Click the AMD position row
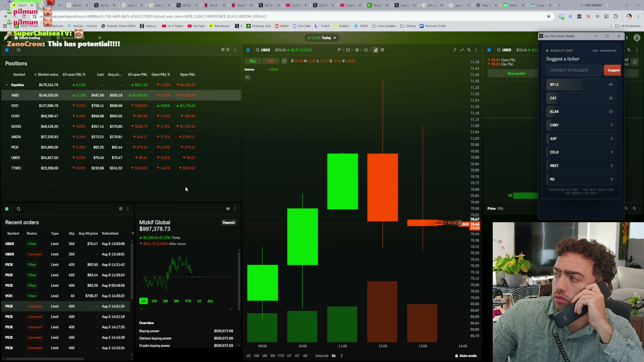The height and width of the screenshot is (362, 644). (x=121, y=95)
